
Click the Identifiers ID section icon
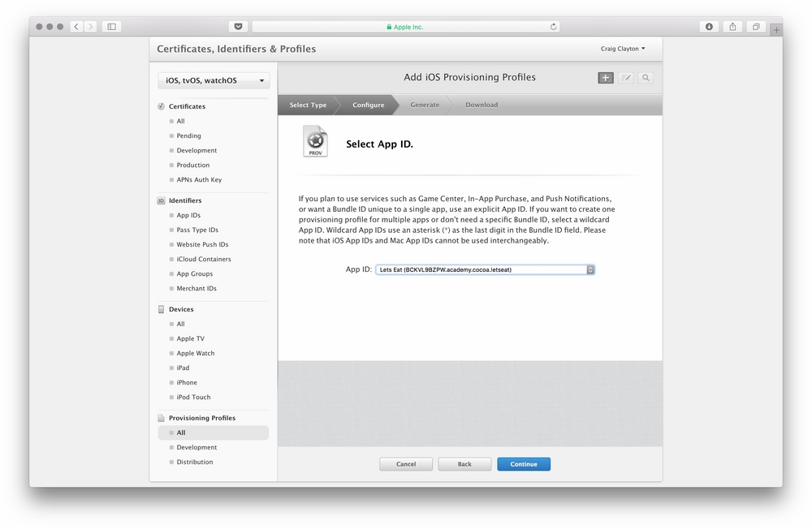(161, 200)
